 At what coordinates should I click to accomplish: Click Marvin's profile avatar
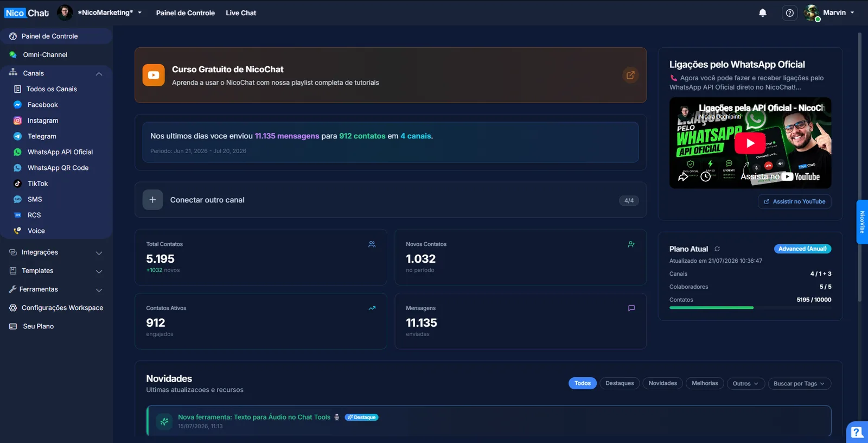[x=812, y=13]
